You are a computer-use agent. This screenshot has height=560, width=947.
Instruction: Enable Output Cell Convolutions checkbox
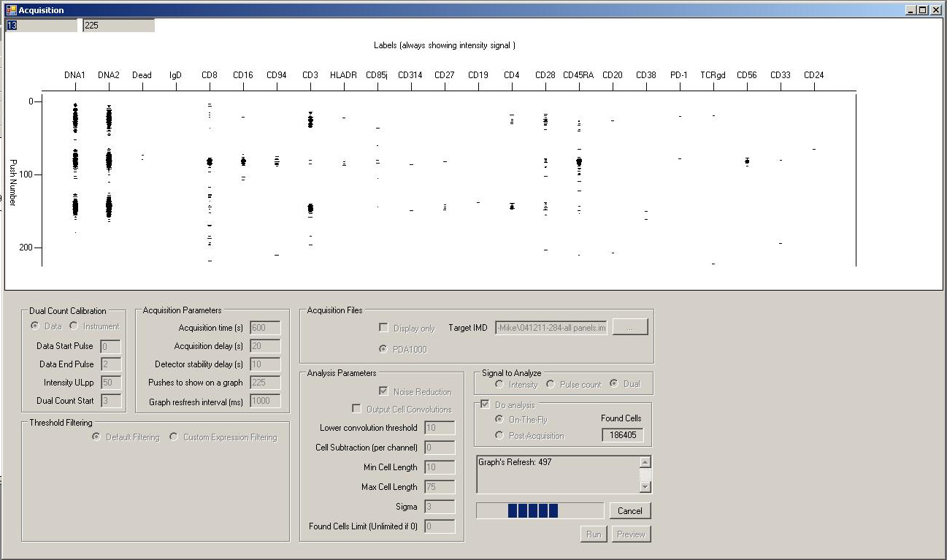357,409
